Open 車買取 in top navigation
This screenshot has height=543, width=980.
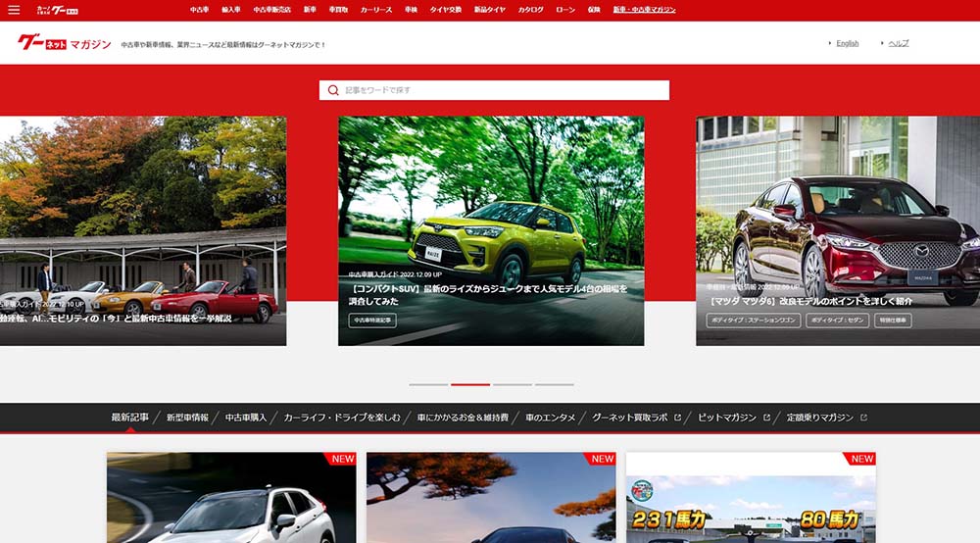338,10
